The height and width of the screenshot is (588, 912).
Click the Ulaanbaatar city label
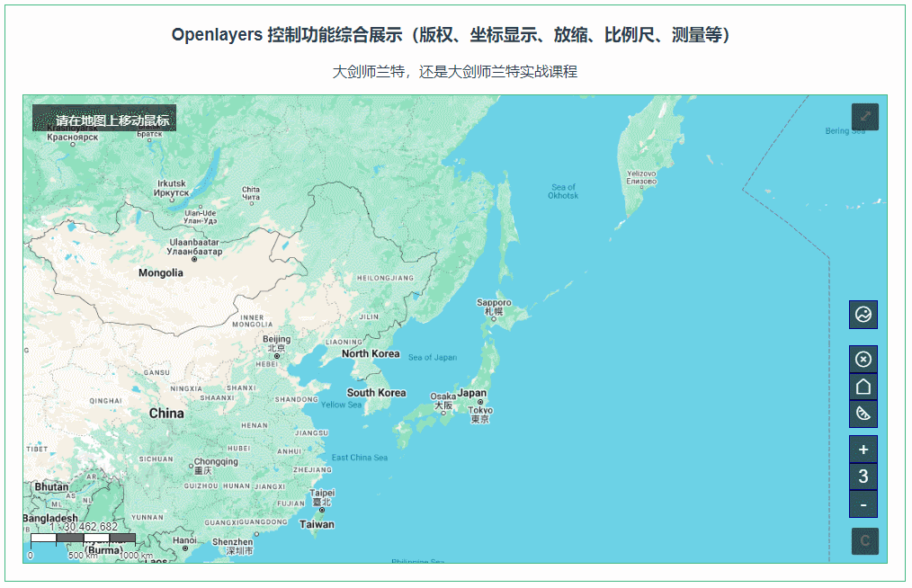tap(194, 246)
